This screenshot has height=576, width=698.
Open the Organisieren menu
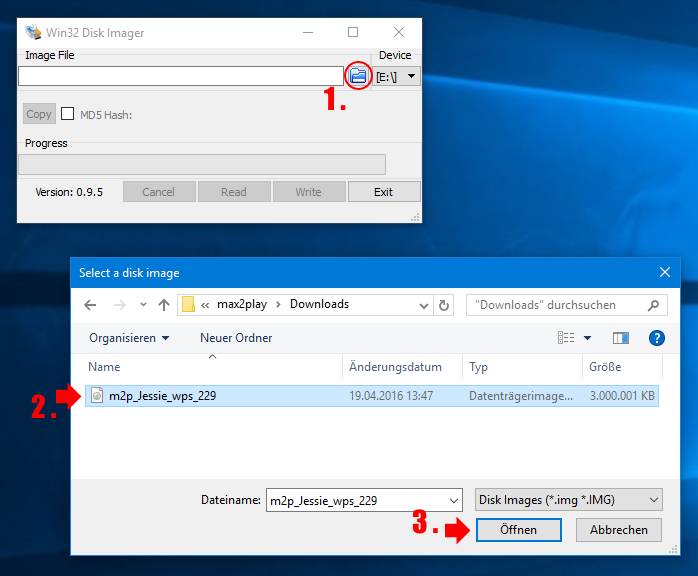(x=129, y=338)
